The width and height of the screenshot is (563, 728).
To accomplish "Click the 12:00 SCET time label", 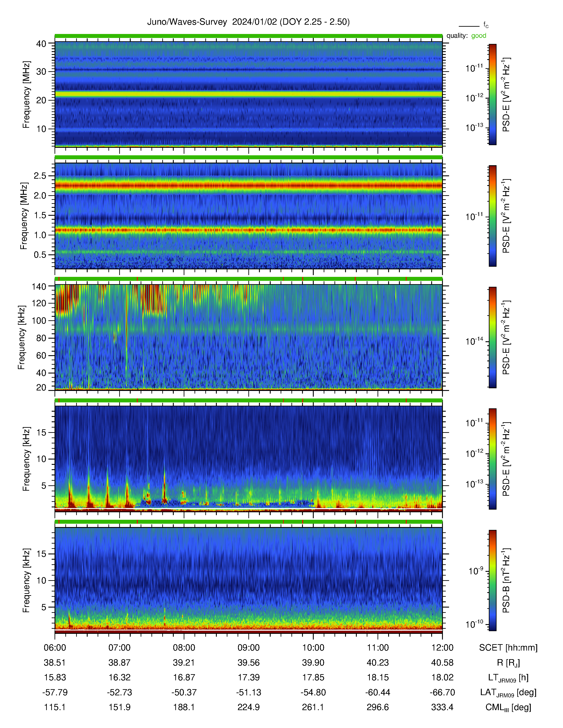I will [442, 648].
